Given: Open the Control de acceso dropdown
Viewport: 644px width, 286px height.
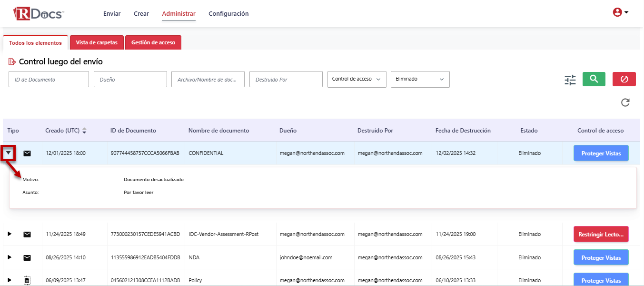Looking at the screenshot, I should (357, 79).
